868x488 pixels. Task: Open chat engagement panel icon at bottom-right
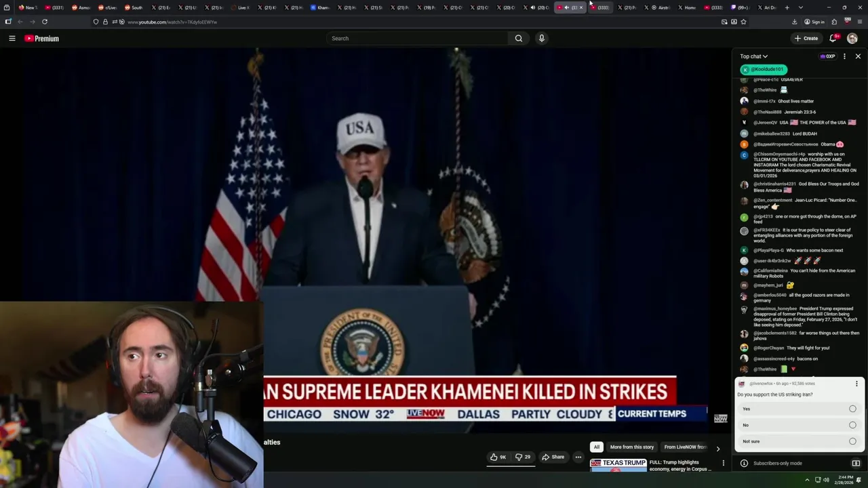point(856,463)
